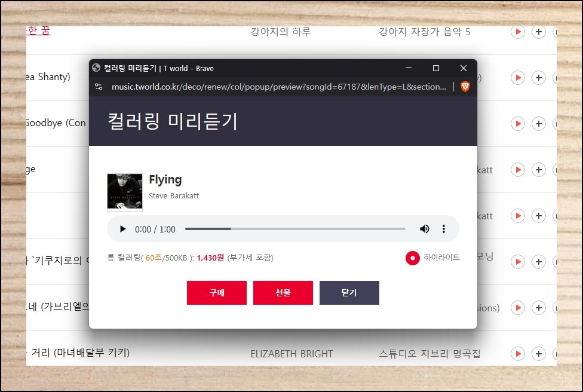
Task: Click song title 거리 (마녀배달부 키키)
Action: pyautogui.click(x=80, y=353)
